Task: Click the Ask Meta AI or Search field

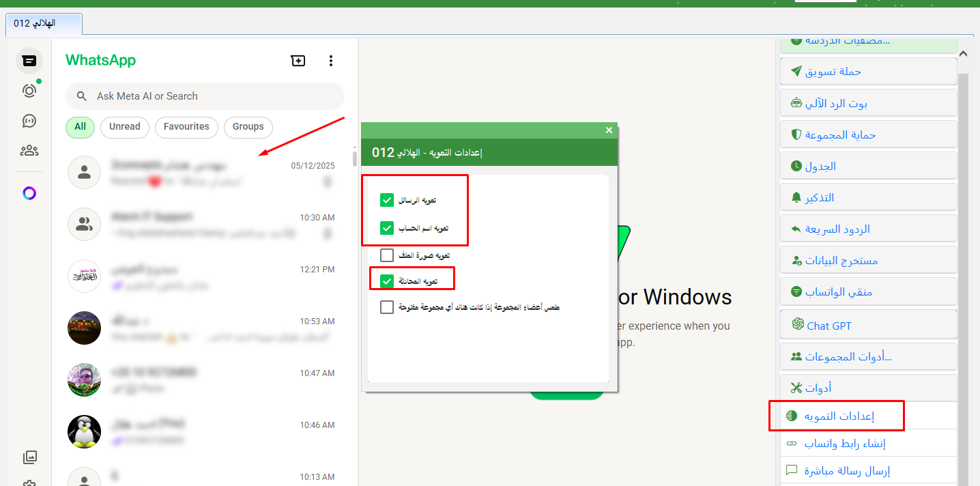Action: tap(205, 96)
